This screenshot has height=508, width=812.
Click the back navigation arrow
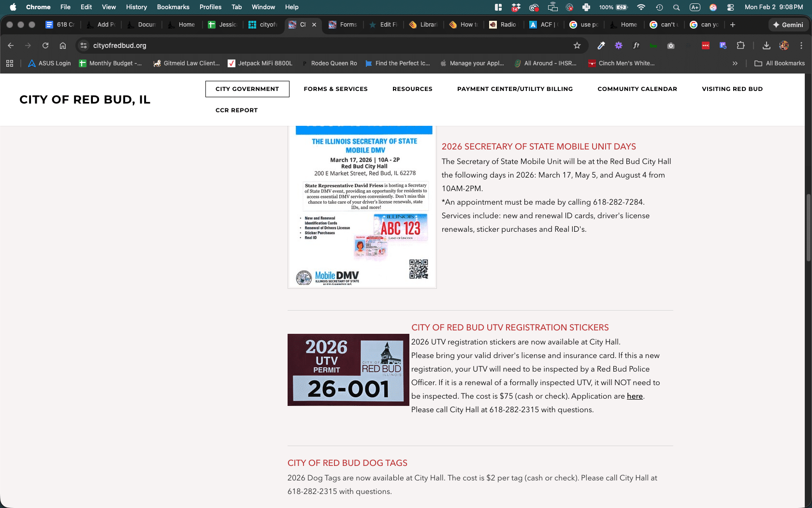tap(11, 45)
